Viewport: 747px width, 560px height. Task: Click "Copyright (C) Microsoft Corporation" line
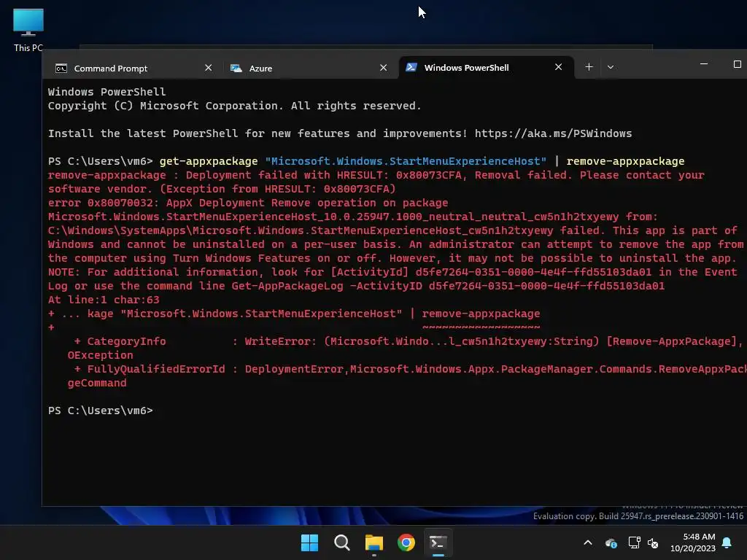(234, 106)
